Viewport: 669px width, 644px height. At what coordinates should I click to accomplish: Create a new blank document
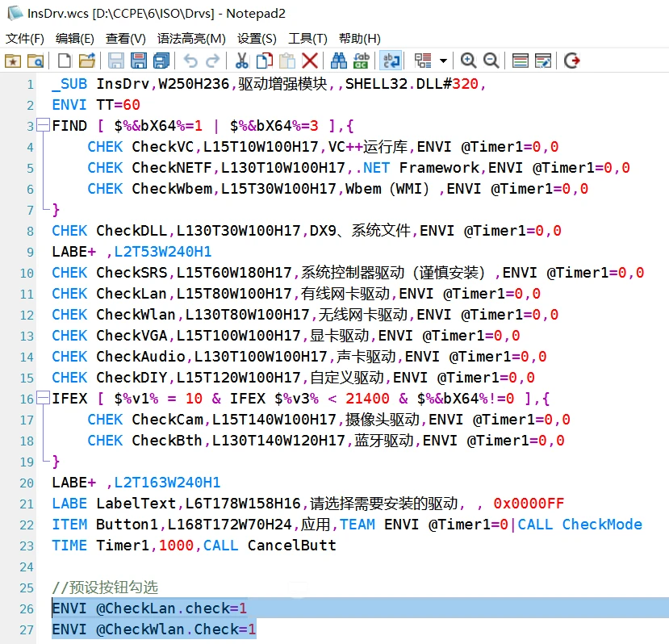click(65, 61)
